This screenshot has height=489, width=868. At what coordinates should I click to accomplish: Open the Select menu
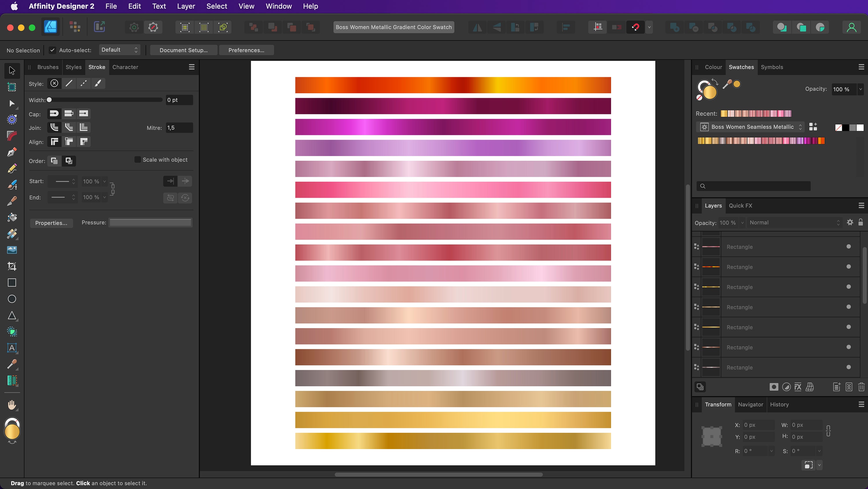pos(217,6)
